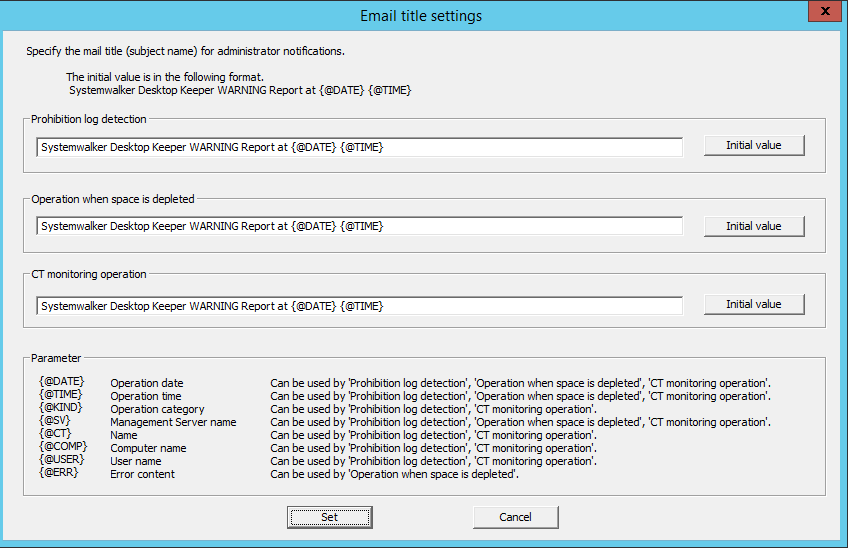Screen dimensions: 848x548
Task: Reset CT monitoring operation to Initial value
Action: pos(754,304)
